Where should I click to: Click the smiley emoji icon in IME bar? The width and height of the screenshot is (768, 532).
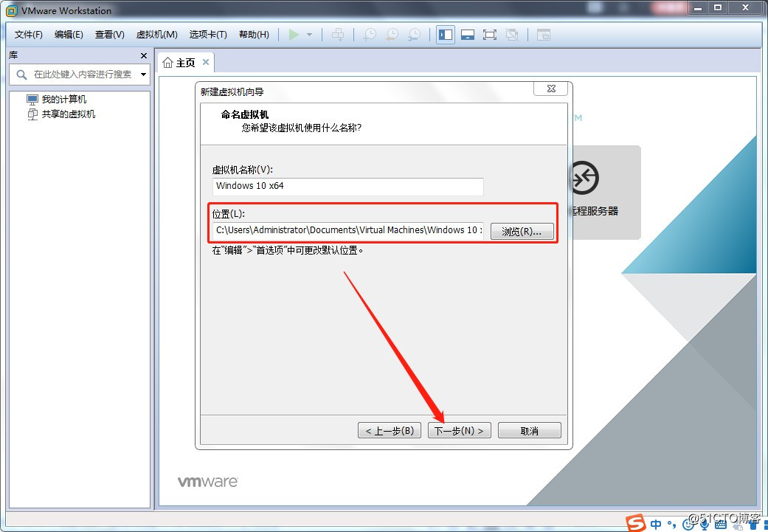click(688, 525)
